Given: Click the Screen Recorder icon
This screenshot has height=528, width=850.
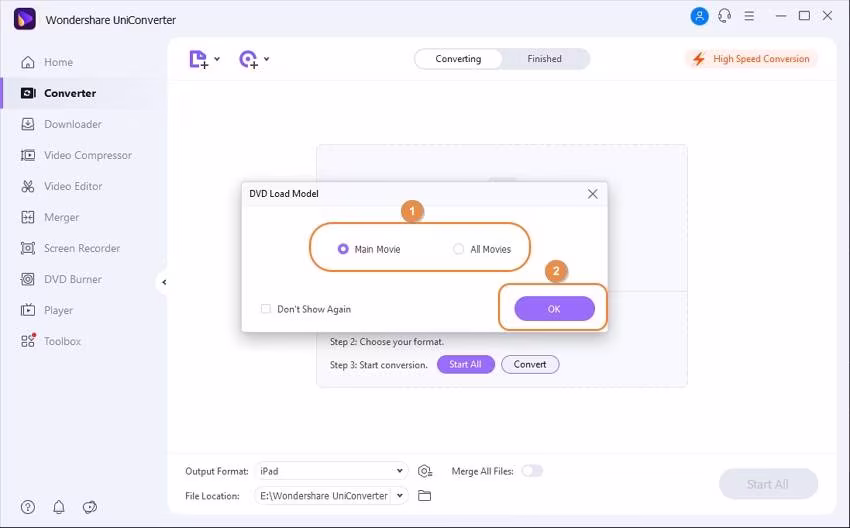Looking at the screenshot, I should (x=28, y=248).
